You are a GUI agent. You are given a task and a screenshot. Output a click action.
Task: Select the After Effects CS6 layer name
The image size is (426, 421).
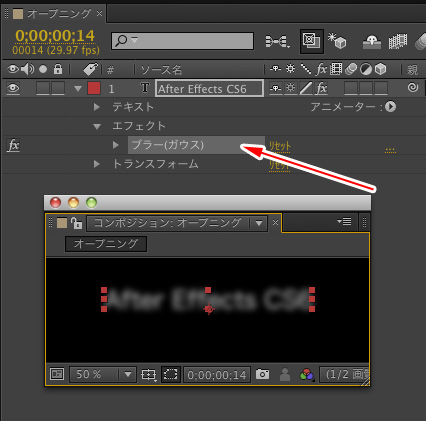tap(210, 89)
